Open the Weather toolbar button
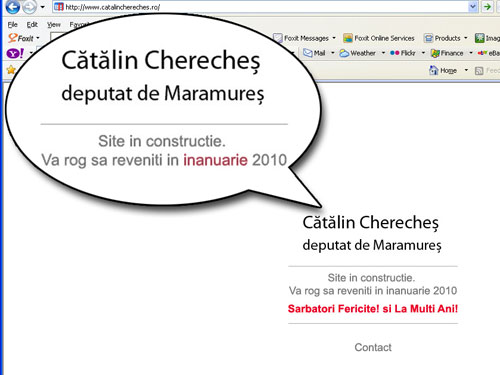Screen dimensions: 500x375 [357, 53]
